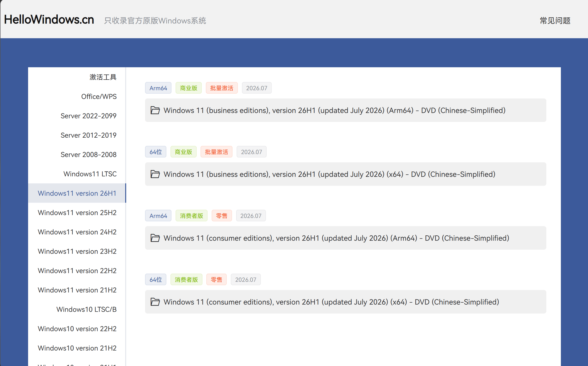
Task: Switch to Windows11 version 21H2
Action: tap(77, 290)
